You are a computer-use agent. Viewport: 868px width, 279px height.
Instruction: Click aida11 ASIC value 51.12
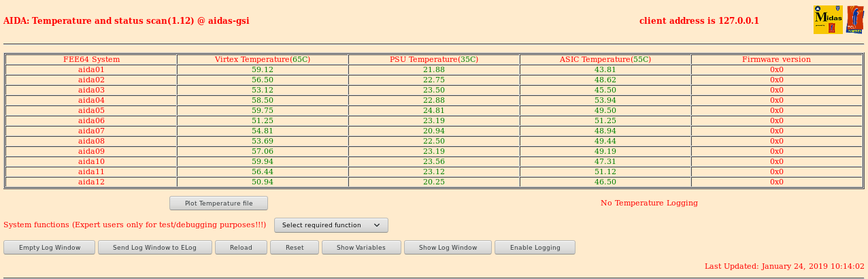[x=605, y=171]
